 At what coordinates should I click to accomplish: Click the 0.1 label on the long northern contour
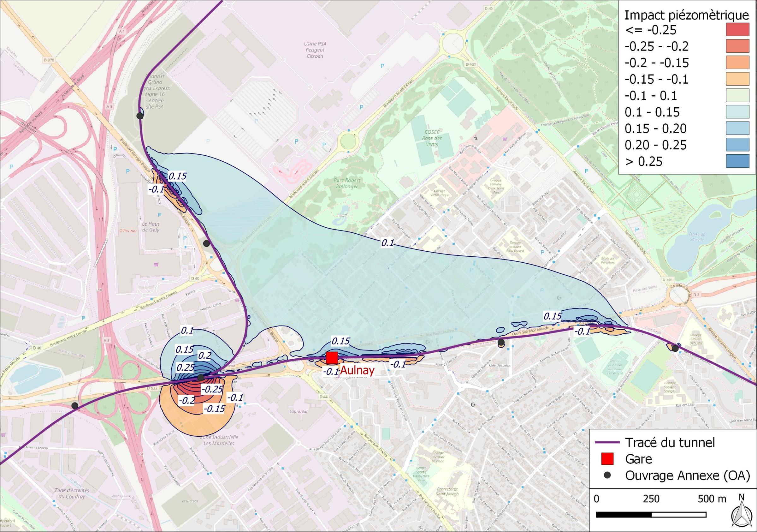387,243
